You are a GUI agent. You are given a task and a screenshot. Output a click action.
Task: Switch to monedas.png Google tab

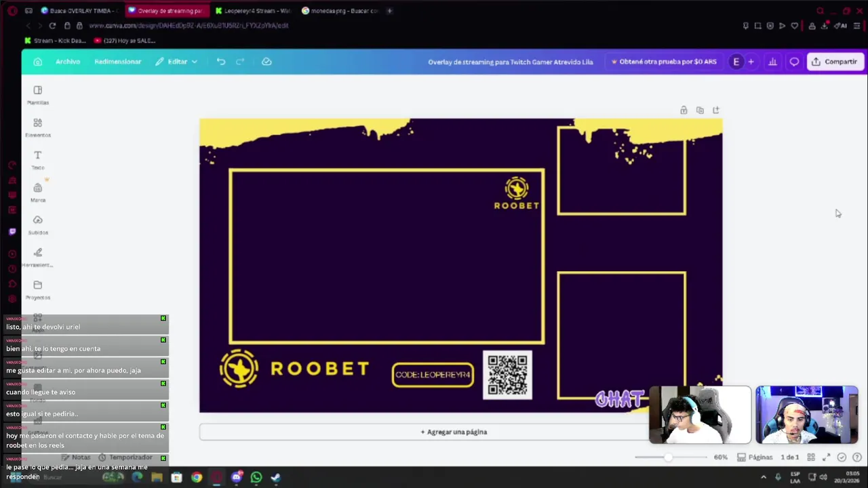coord(340,11)
